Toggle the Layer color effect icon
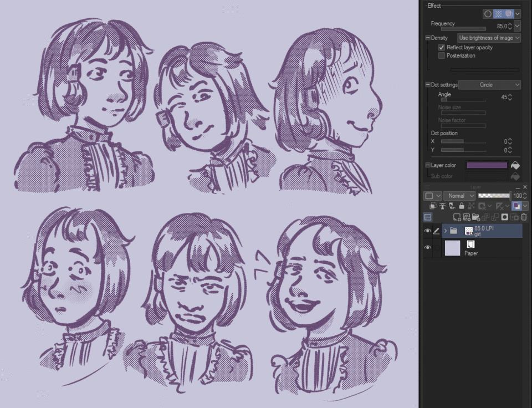The image size is (532, 408). tap(509, 14)
